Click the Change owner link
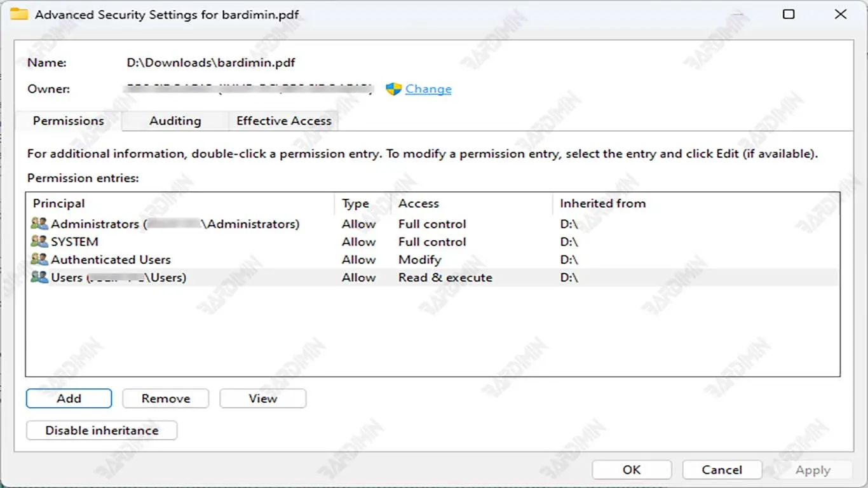 click(x=428, y=89)
